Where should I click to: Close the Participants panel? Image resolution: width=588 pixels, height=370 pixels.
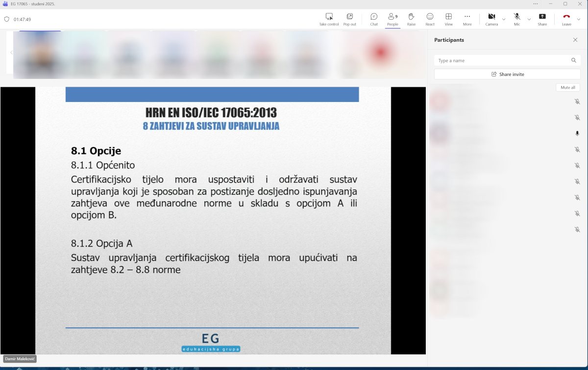tap(575, 40)
